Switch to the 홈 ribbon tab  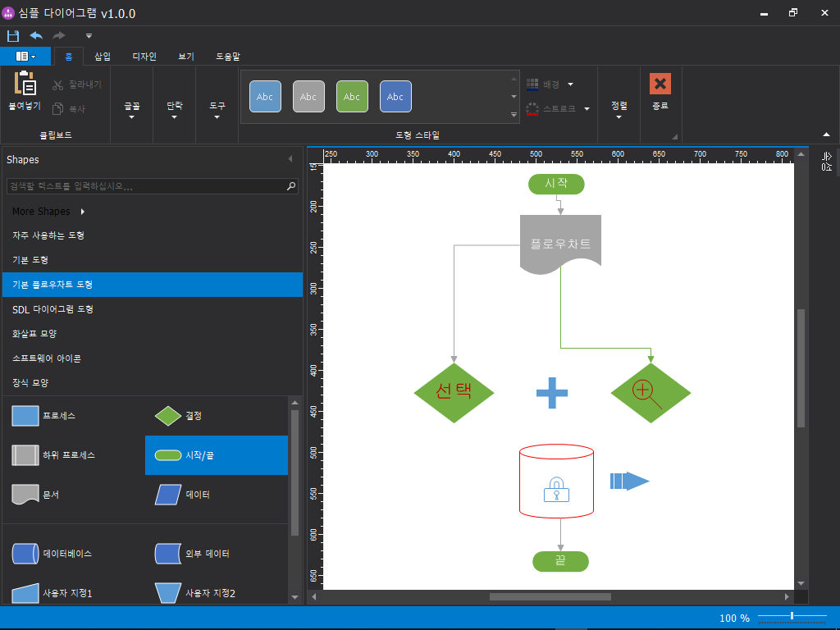coord(69,57)
